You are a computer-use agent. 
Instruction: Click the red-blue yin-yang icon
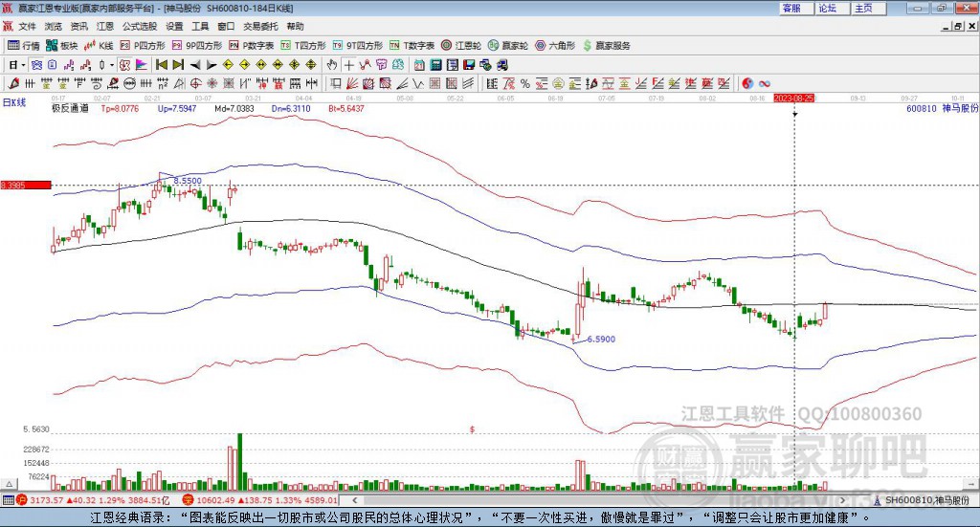coord(747,83)
